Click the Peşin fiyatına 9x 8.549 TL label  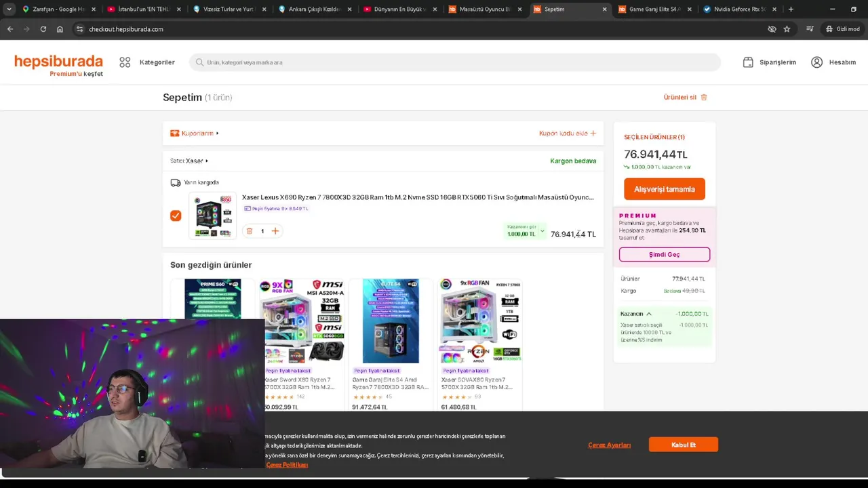276,209
